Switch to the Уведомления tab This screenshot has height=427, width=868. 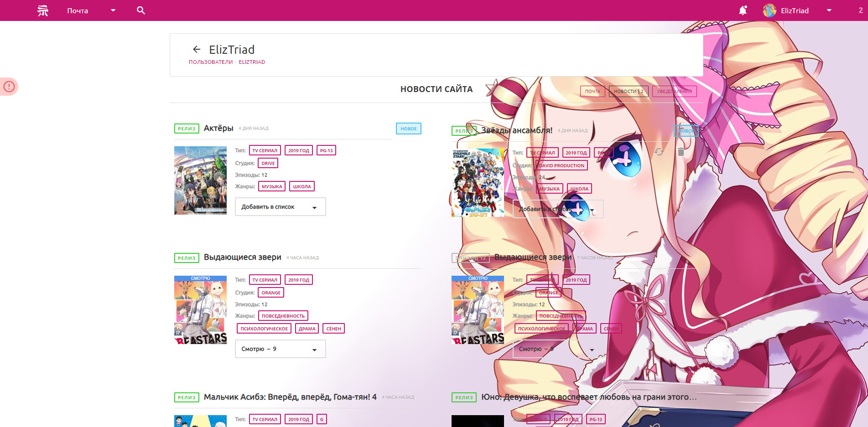point(674,92)
